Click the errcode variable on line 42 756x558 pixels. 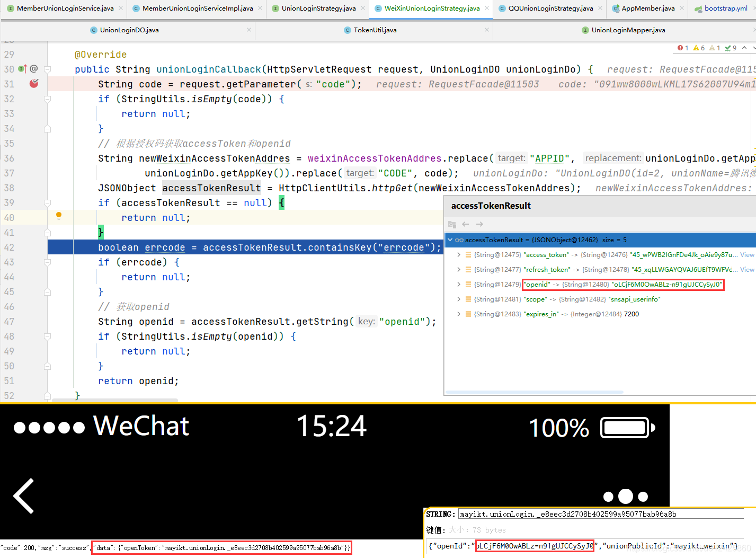pos(165,247)
